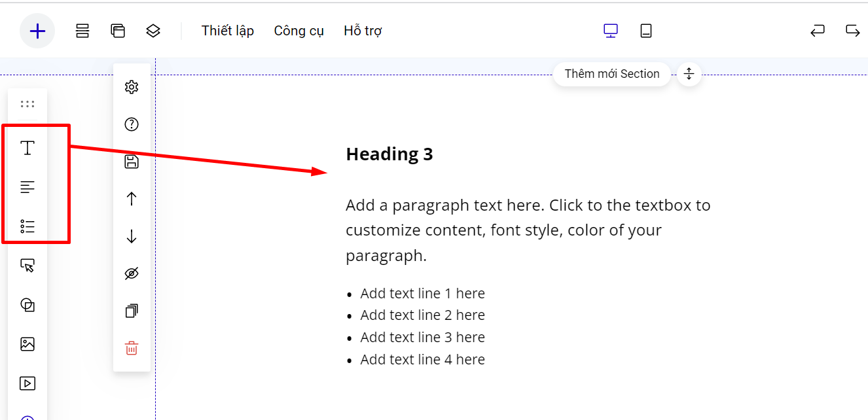
Task: Delete section using red trash icon
Action: pos(132,348)
